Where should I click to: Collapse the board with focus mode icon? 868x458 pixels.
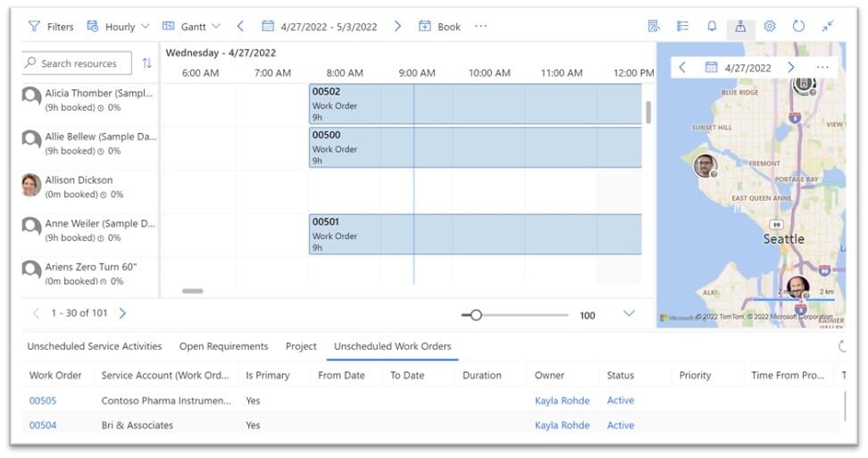(828, 27)
